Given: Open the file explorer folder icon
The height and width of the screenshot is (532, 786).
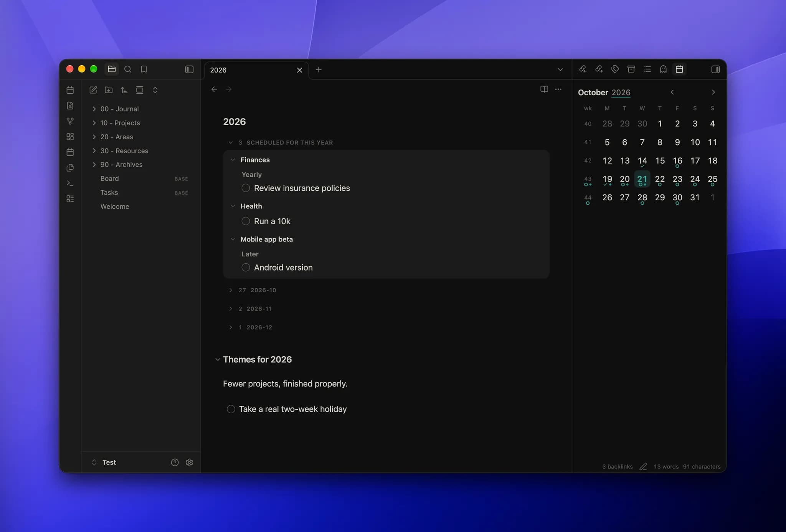Looking at the screenshot, I should 112,69.
